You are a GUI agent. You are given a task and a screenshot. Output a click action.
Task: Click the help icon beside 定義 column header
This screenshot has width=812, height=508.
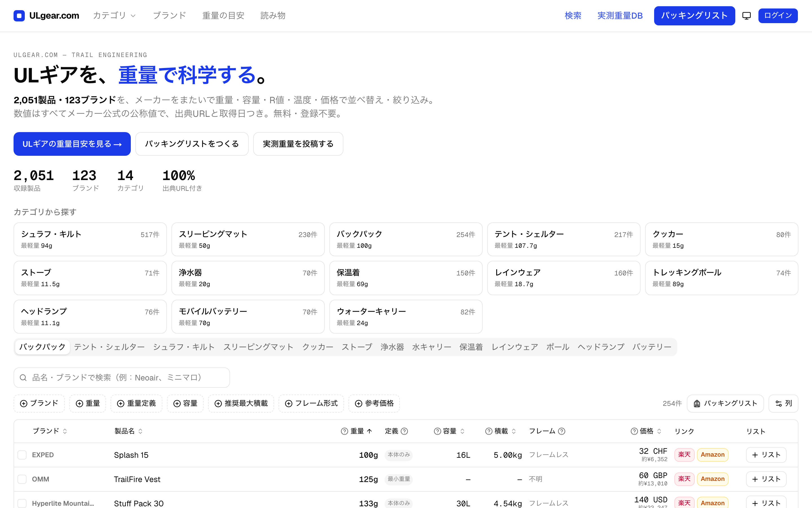[405, 431]
